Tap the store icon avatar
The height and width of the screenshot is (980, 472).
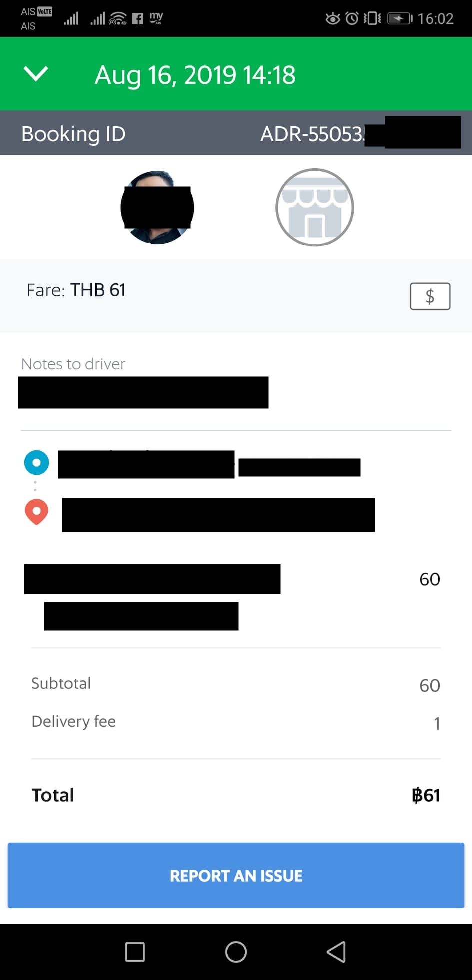315,207
